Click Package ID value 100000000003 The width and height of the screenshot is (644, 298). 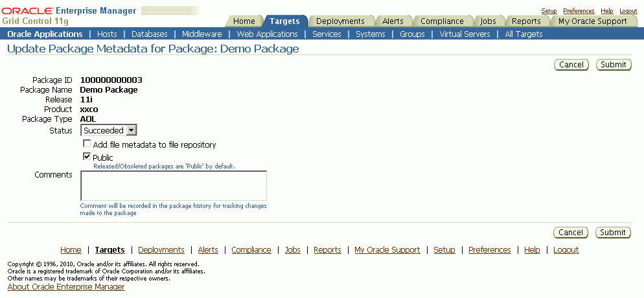[111, 80]
